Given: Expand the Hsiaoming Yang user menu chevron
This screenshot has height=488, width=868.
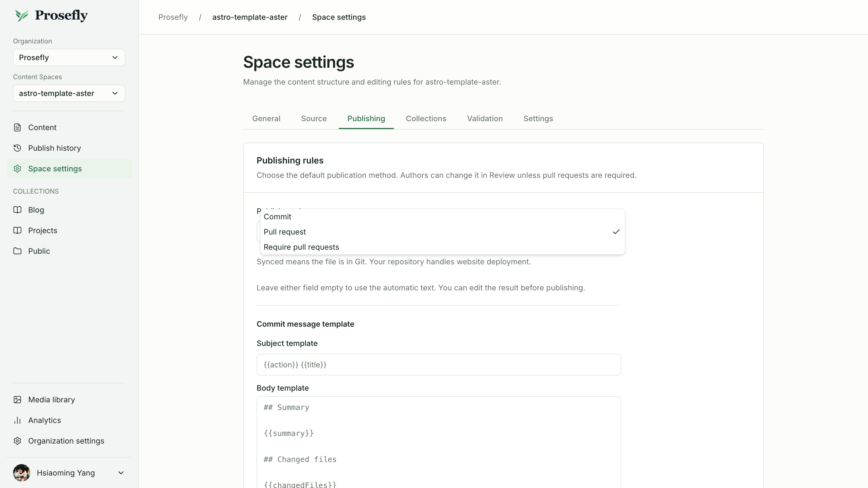Looking at the screenshot, I should tap(121, 473).
